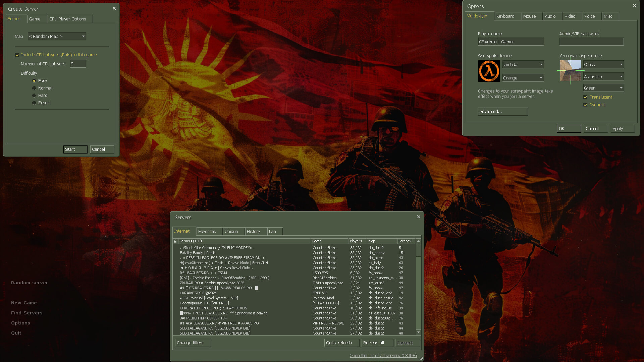Viewport: 644px width, 362px height.
Task: Open the list of all servers link
Action: pos(383,356)
